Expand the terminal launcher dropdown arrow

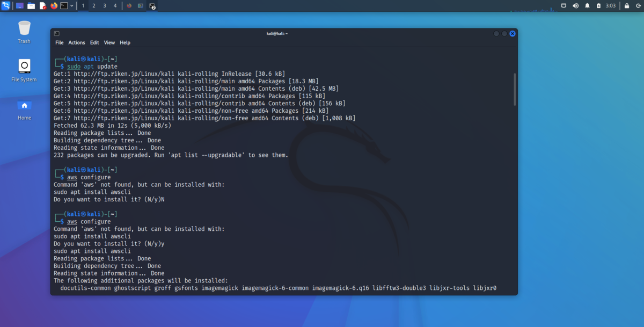point(72,6)
